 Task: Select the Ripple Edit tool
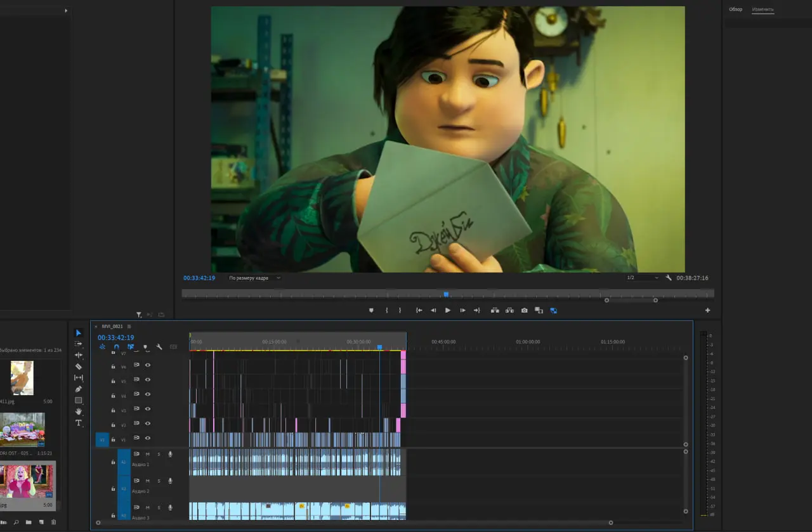(x=79, y=355)
